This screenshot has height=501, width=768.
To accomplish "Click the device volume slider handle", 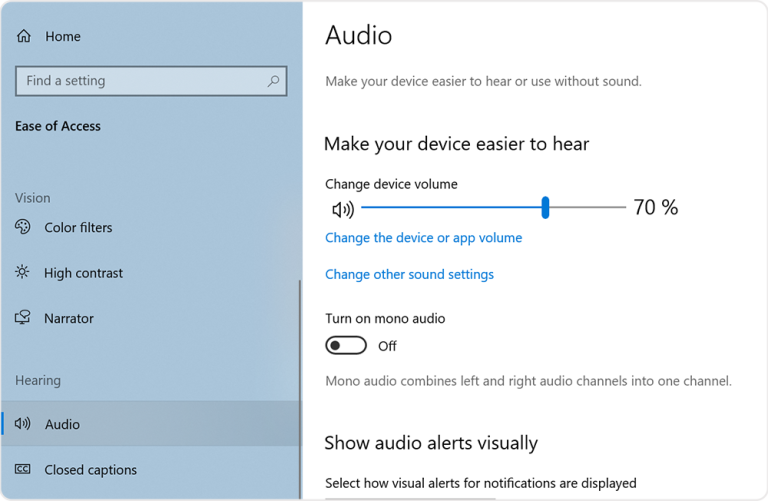I will tap(545, 208).
